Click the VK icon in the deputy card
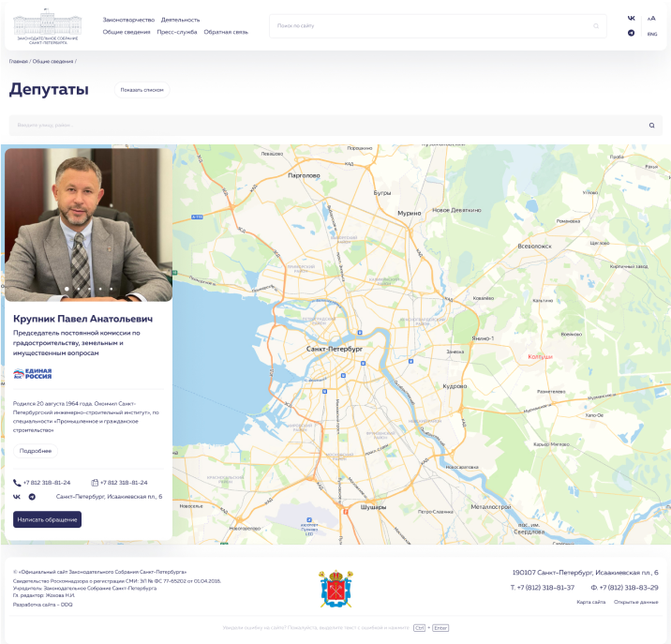Viewport: 671px width, 644px height. tap(17, 497)
